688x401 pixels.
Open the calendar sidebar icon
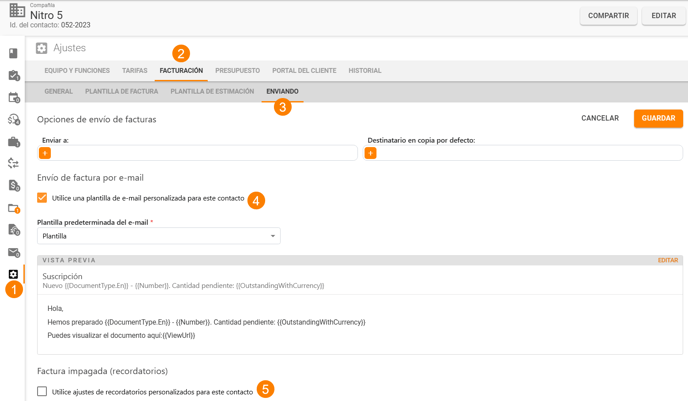pos(14,97)
